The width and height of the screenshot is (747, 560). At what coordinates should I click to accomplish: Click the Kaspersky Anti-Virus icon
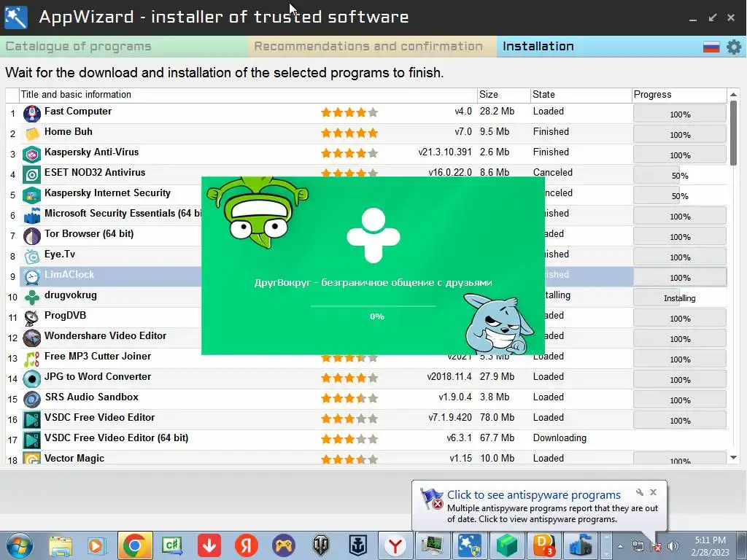pos(32,155)
